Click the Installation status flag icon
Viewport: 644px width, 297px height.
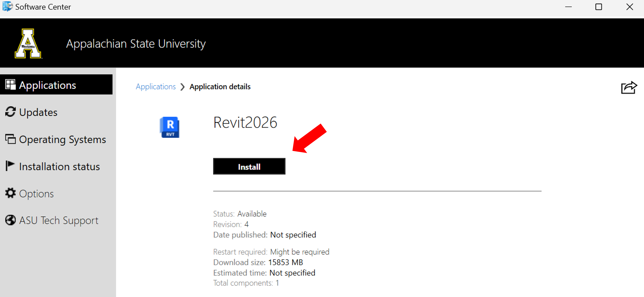point(10,166)
